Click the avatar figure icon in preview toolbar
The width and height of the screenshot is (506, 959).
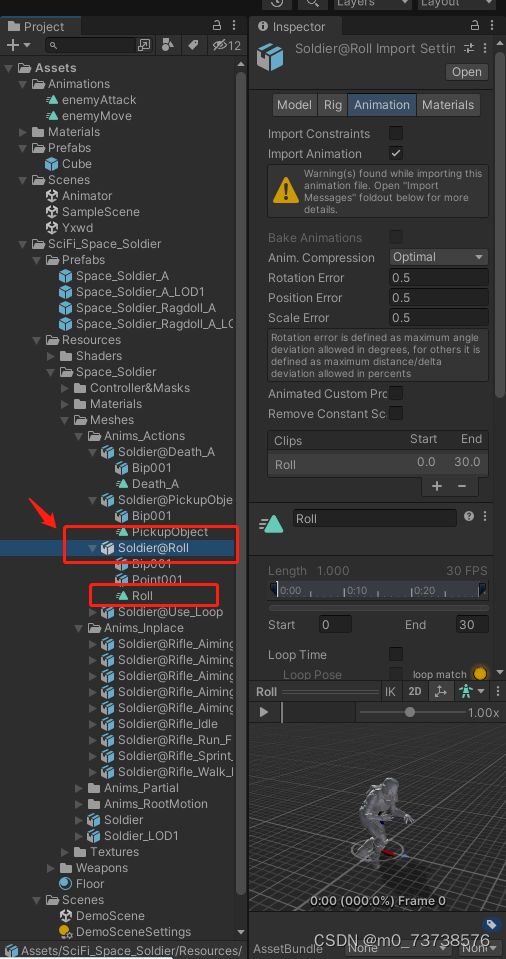tap(466, 692)
